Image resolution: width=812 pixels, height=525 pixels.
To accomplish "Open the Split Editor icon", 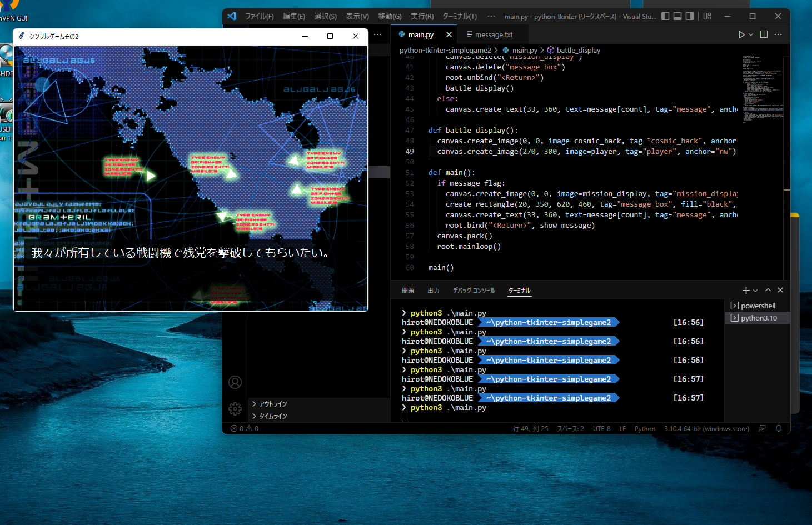I will coord(763,34).
